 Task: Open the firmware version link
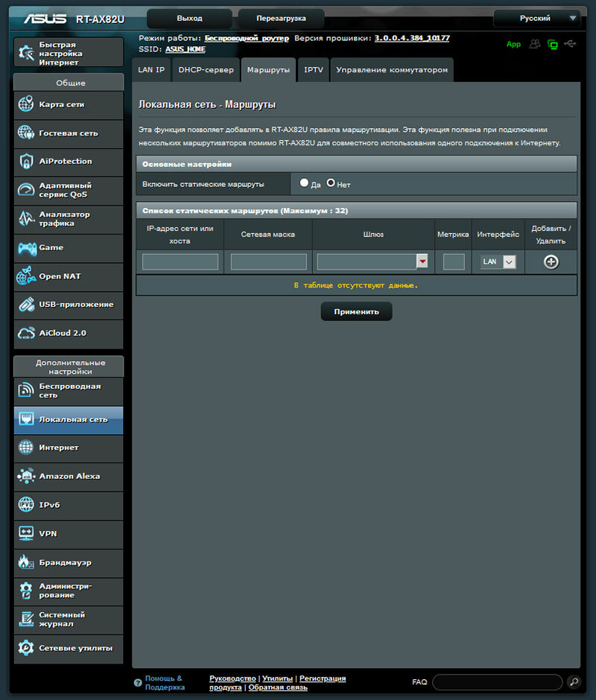tap(412, 38)
